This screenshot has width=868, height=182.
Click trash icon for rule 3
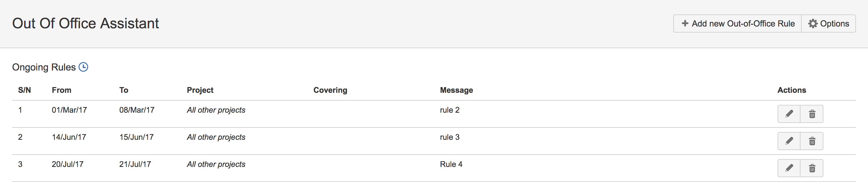(812, 141)
